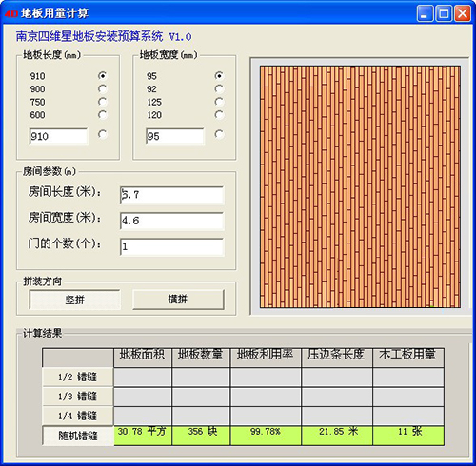
Task: Click the 南京四维星地板安装预算系统 V1.0 title text
Action: 104,37
